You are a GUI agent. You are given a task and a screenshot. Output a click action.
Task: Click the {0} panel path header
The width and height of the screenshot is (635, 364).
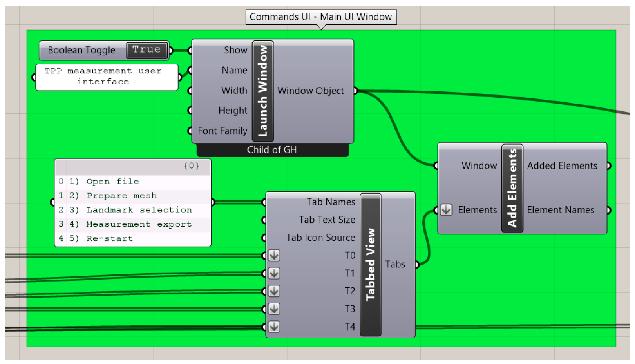[x=191, y=166]
